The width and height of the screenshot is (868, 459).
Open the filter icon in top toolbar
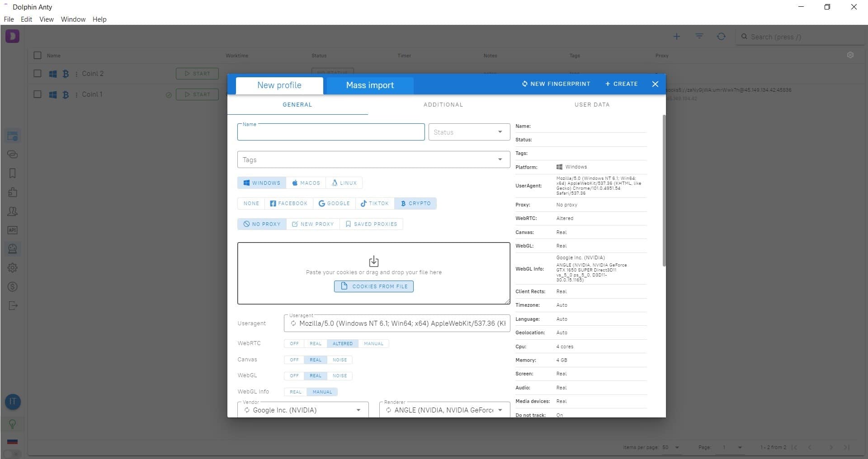(x=699, y=36)
